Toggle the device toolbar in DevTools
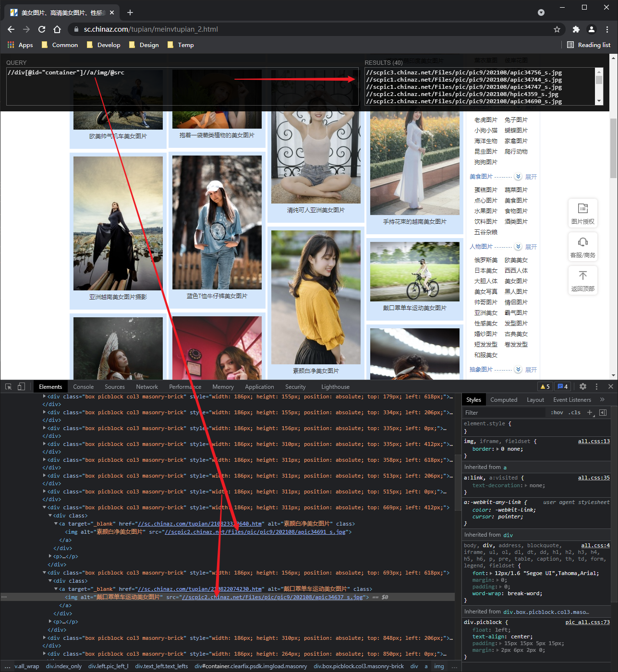Screen dimensions: 618x672 coord(20,386)
